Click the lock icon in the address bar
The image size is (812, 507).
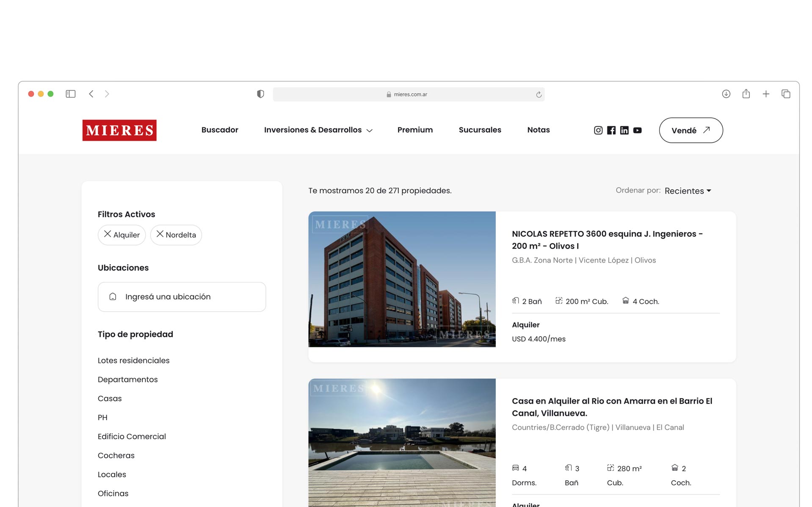(x=389, y=94)
